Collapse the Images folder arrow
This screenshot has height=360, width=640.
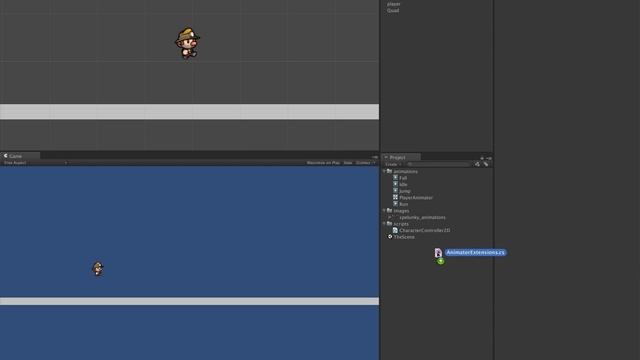[x=384, y=210]
